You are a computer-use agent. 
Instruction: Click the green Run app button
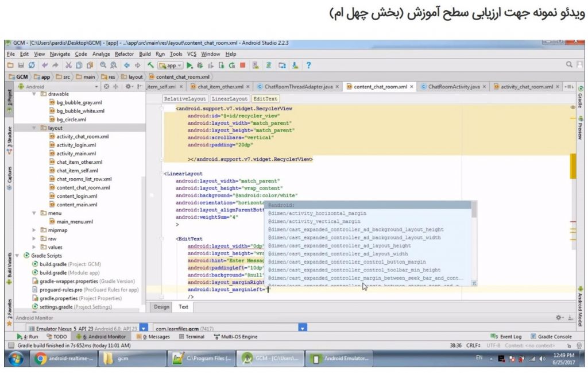point(189,66)
